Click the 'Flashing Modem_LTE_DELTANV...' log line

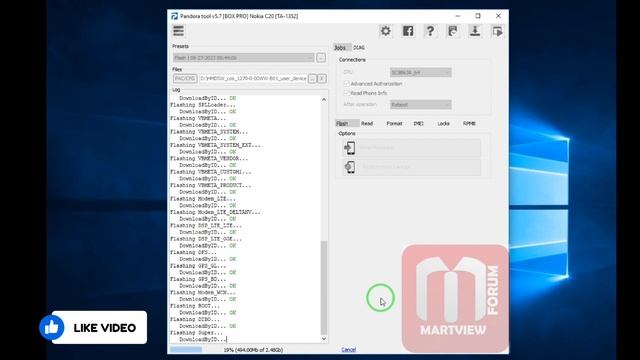tap(215, 212)
